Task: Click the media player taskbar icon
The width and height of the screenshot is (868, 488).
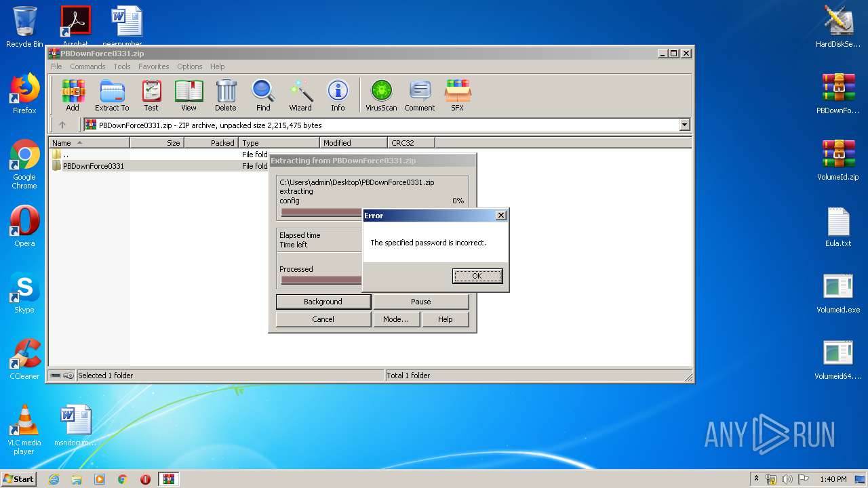Action: (x=100, y=479)
